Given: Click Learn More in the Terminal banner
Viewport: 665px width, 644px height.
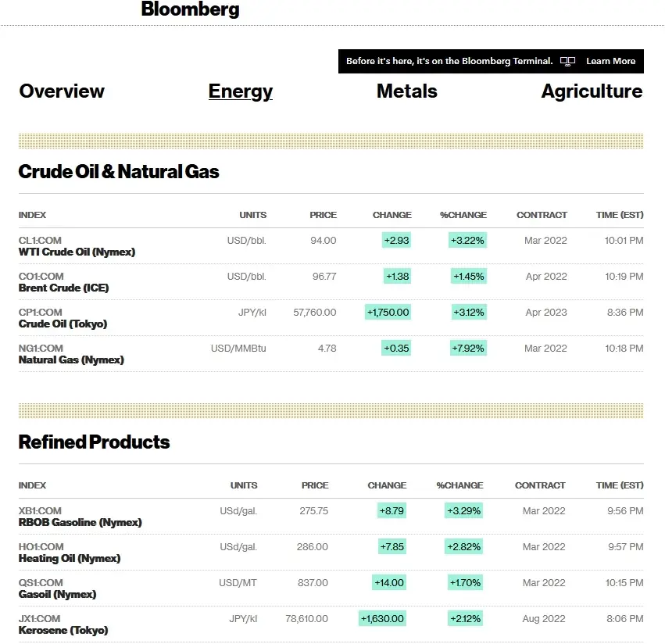Looking at the screenshot, I should coord(611,61).
